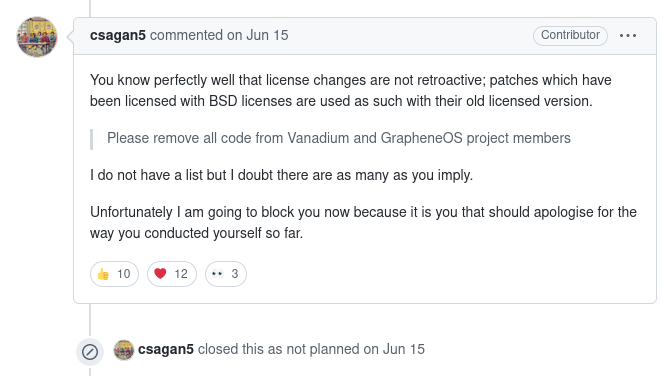
Task: Open the comment's three-dot options menu
Action: pos(628,36)
